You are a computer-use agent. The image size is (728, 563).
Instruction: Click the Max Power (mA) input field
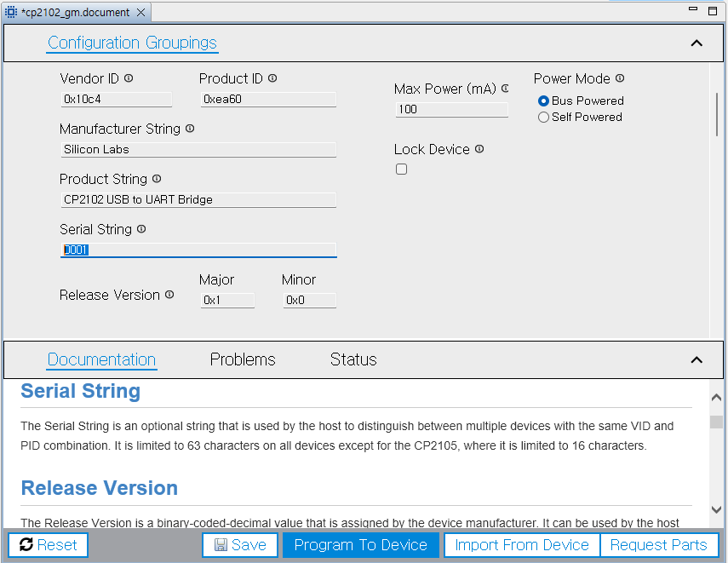coord(452,110)
